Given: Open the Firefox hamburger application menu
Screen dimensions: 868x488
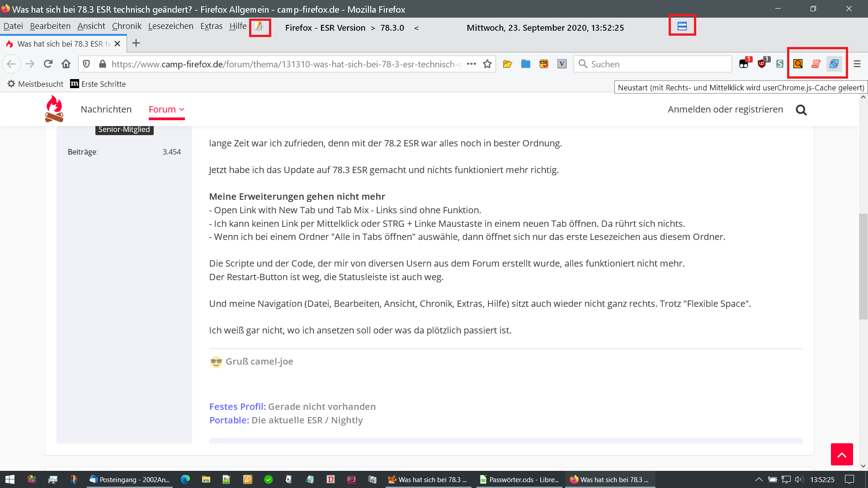Looking at the screenshot, I should [857, 64].
